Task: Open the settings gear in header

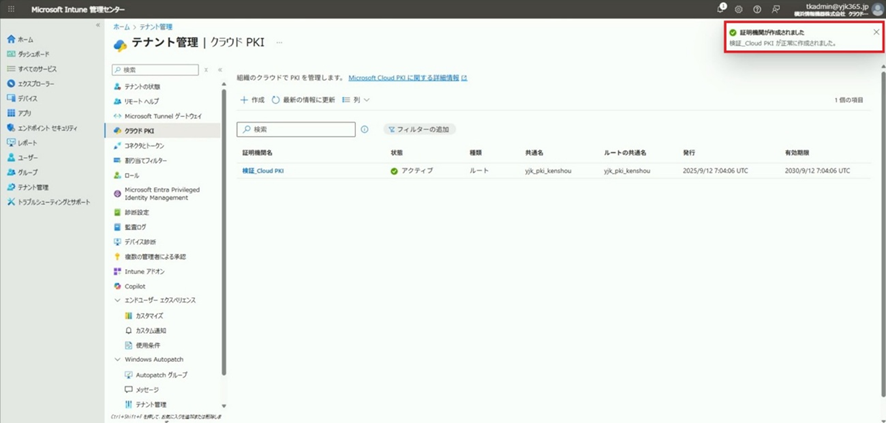Action: 739,9
